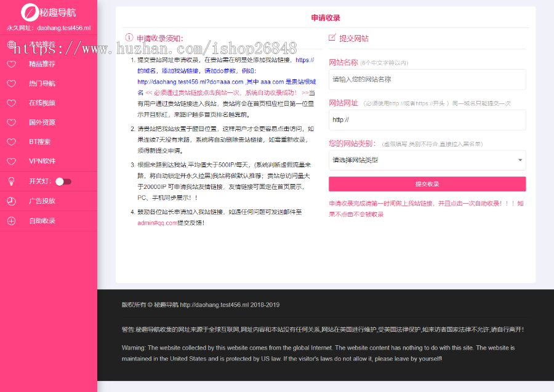Open 广告投放 in the sidebar
The height and width of the screenshot is (392, 554).
point(42,201)
